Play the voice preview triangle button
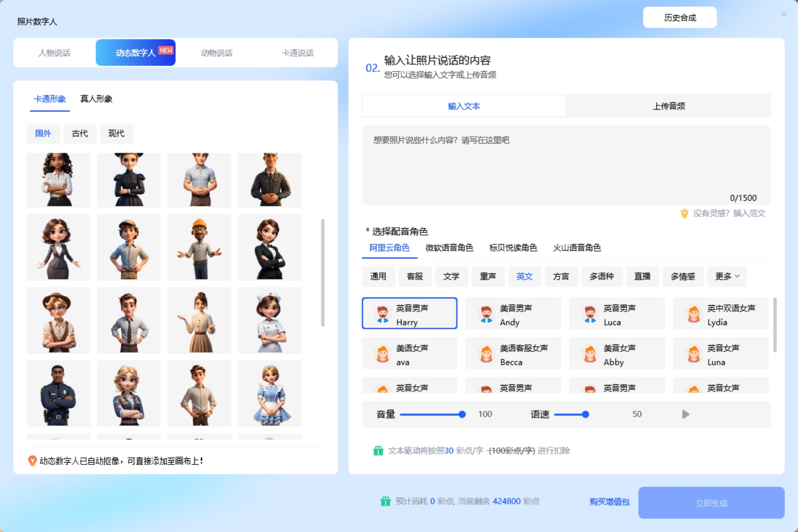The height and width of the screenshot is (532, 798). 686,414
